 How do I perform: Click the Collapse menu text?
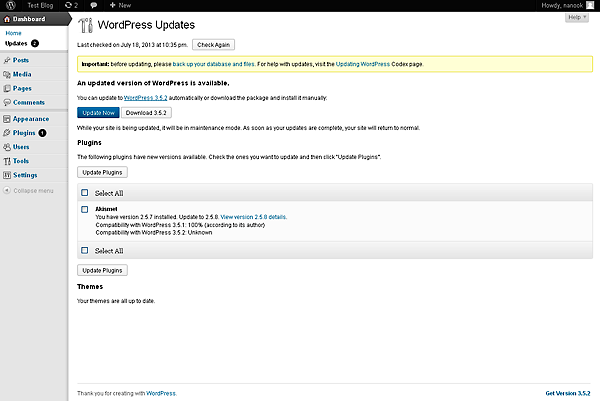pos(33,191)
